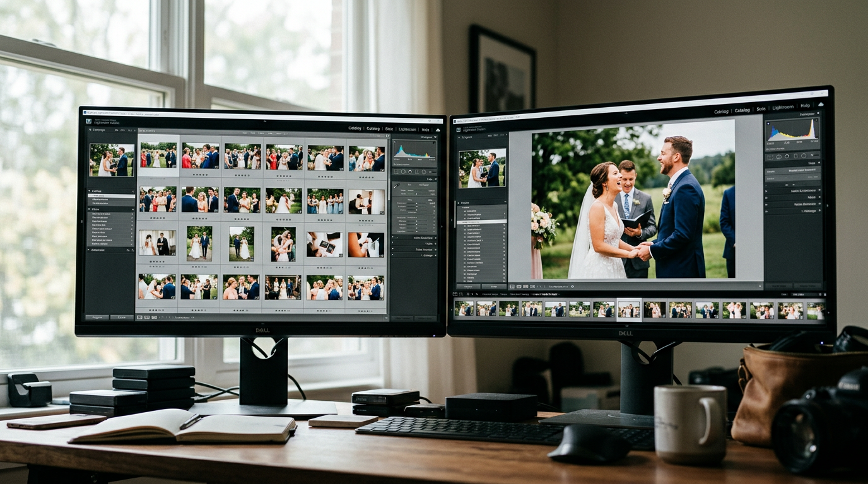868x484 pixels.
Task: Expand the last collapsed section in the left monitor's right panel
Action: [414, 255]
